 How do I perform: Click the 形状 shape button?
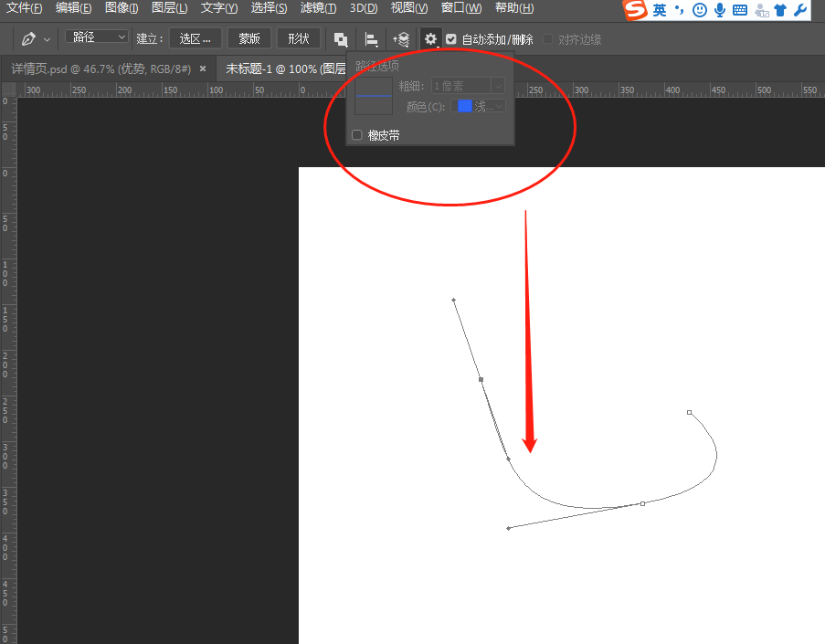(x=299, y=39)
